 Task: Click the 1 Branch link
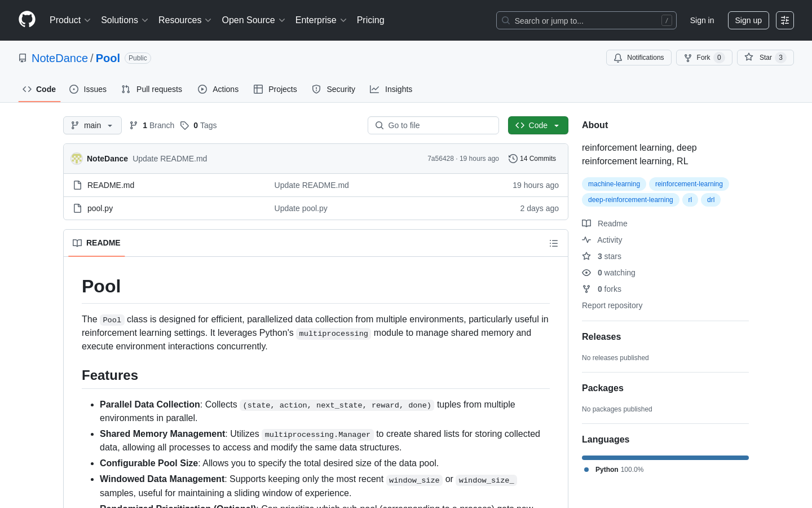152,125
